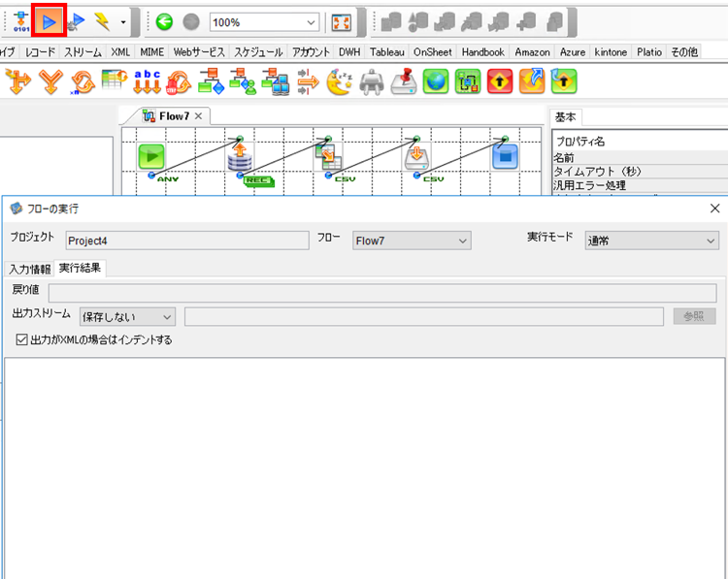Open the 100% zoom level dropdown
Image resolution: width=728 pixels, height=579 pixels.
265,22
